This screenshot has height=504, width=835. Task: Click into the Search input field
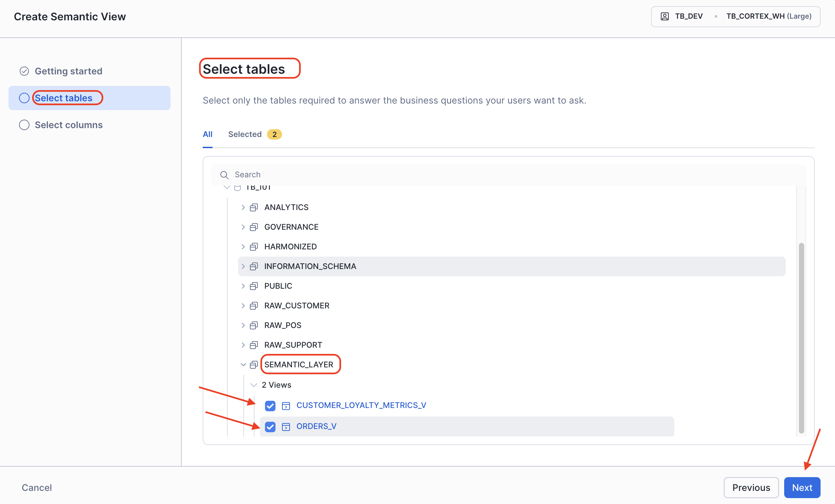click(508, 175)
